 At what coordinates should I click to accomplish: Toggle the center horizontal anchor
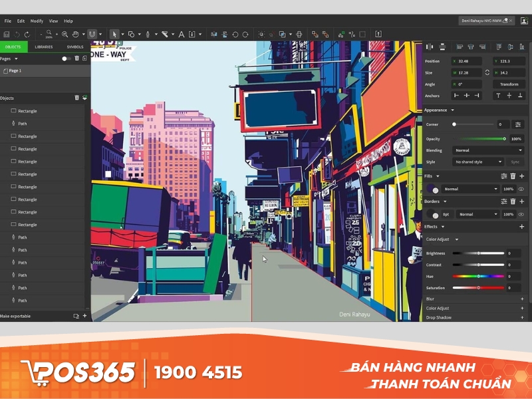(x=467, y=96)
